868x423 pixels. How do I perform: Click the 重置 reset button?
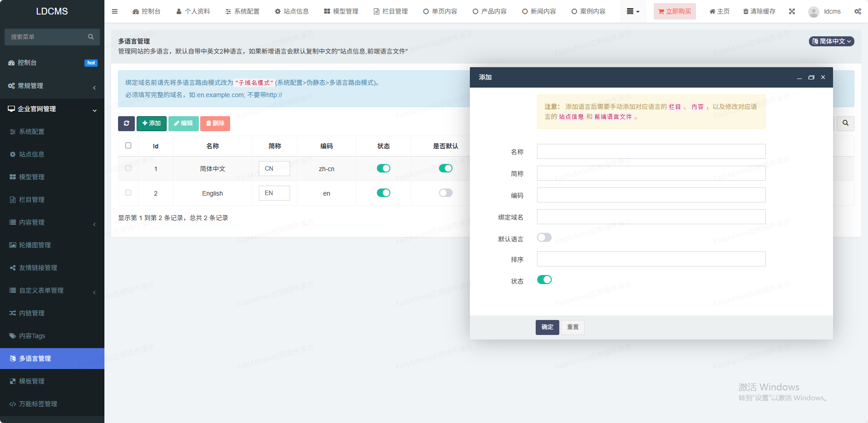[x=572, y=327]
